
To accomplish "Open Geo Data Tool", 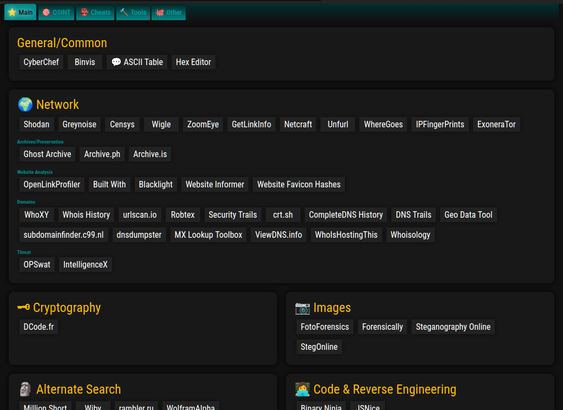I will coord(468,215).
